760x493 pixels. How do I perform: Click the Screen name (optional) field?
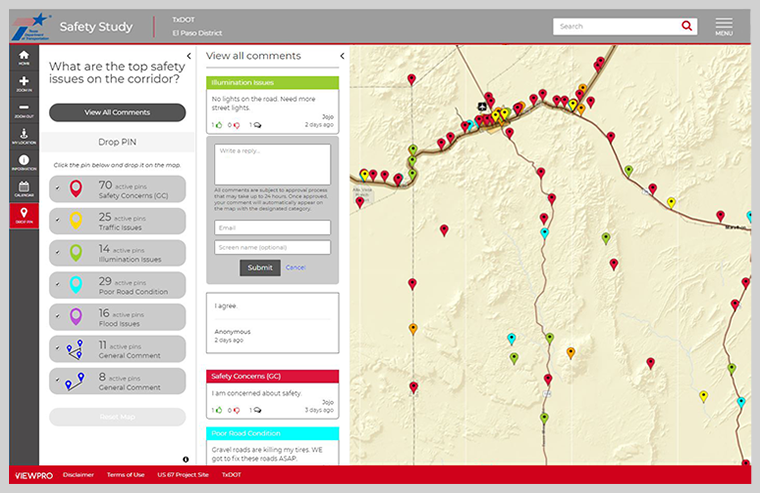tap(272, 247)
